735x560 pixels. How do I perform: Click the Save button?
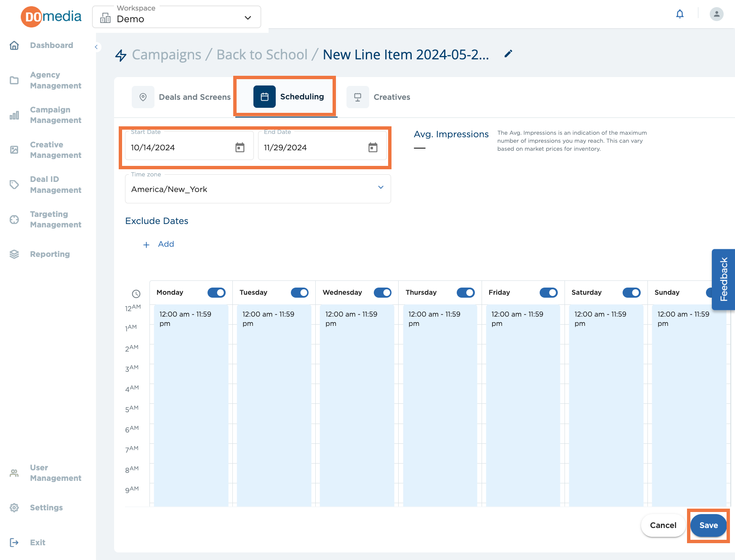[x=708, y=525]
